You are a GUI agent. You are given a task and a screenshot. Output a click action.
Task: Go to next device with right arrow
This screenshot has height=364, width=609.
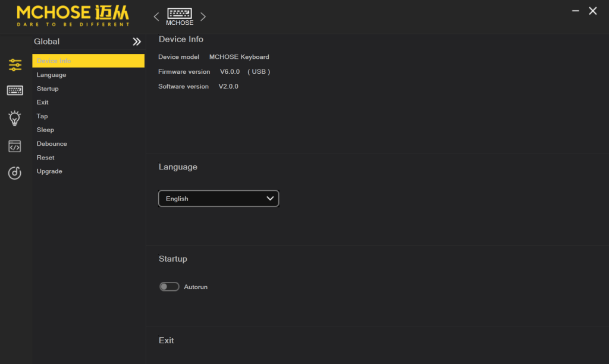(x=203, y=17)
